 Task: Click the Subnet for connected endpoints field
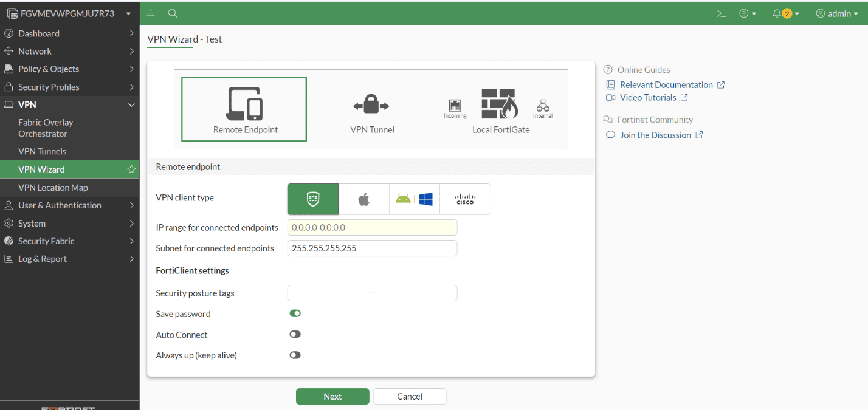(372, 248)
